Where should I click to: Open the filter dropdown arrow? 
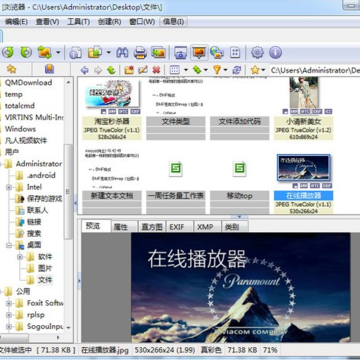(x=226, y=70)
